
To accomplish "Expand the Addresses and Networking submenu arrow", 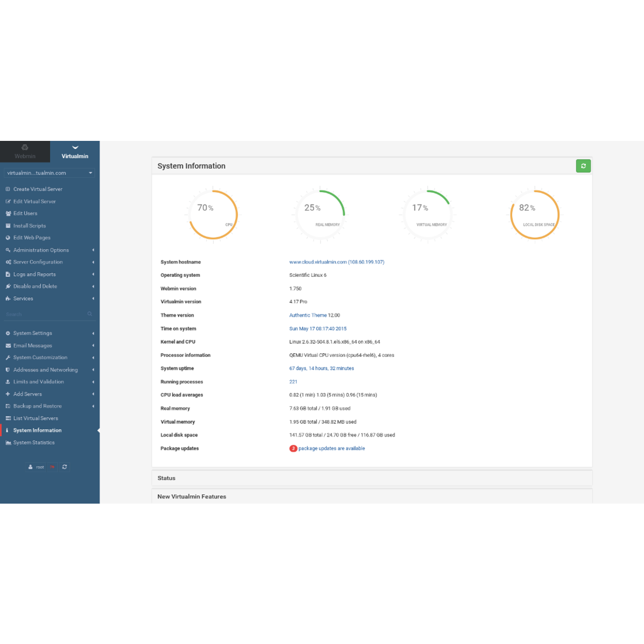I will pyautogui.click(x=93, y=370).
